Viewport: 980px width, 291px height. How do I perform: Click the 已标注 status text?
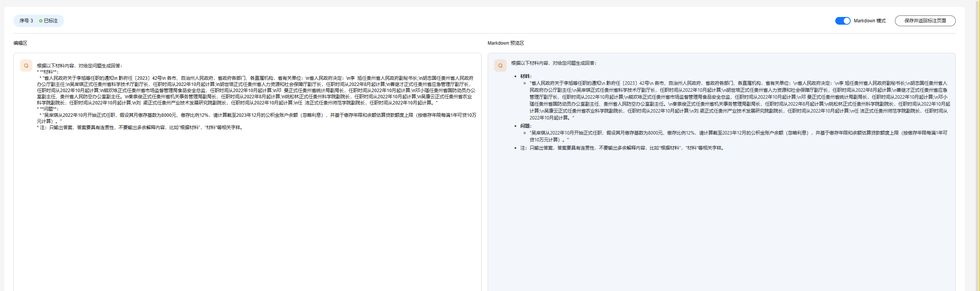51,21
